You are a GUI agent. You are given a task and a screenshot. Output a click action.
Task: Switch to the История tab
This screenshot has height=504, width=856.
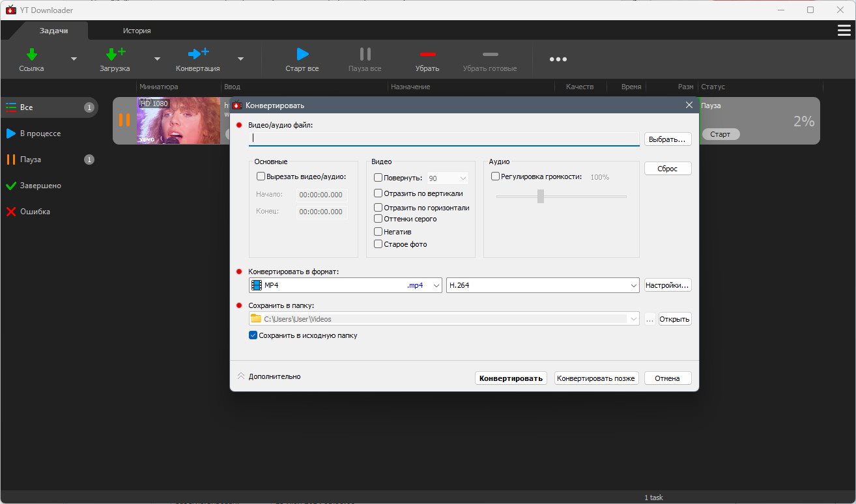(137, 31)
